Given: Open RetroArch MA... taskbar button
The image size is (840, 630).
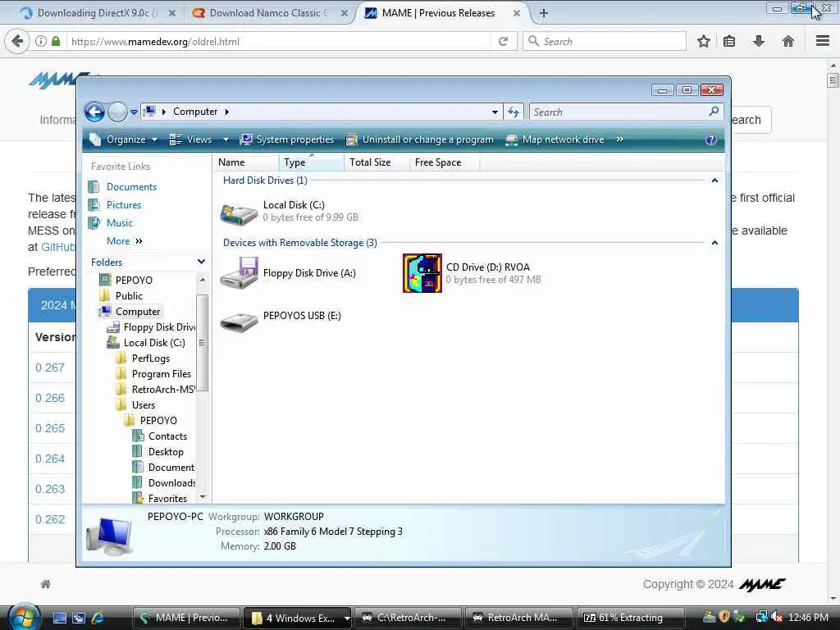Looking at the screenshot, I should pyautogui.click(x=518, y=618).
